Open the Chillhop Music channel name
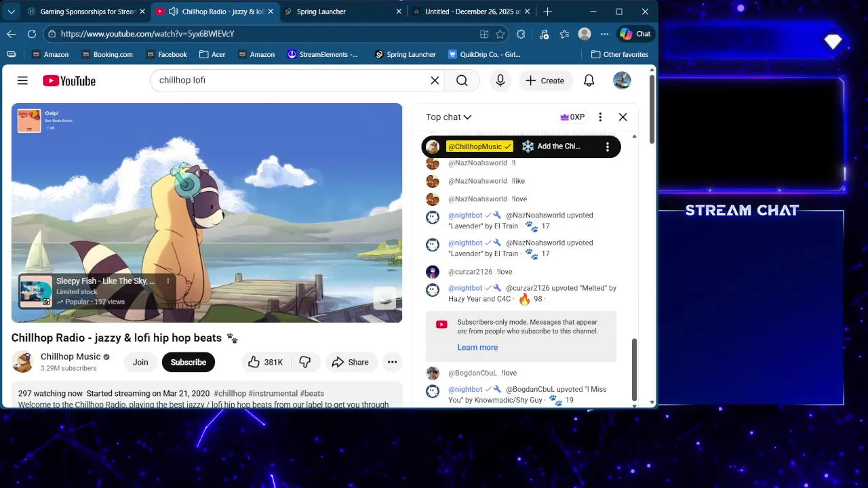The width and height of the screenshot is (868, 488). point(71,357)
